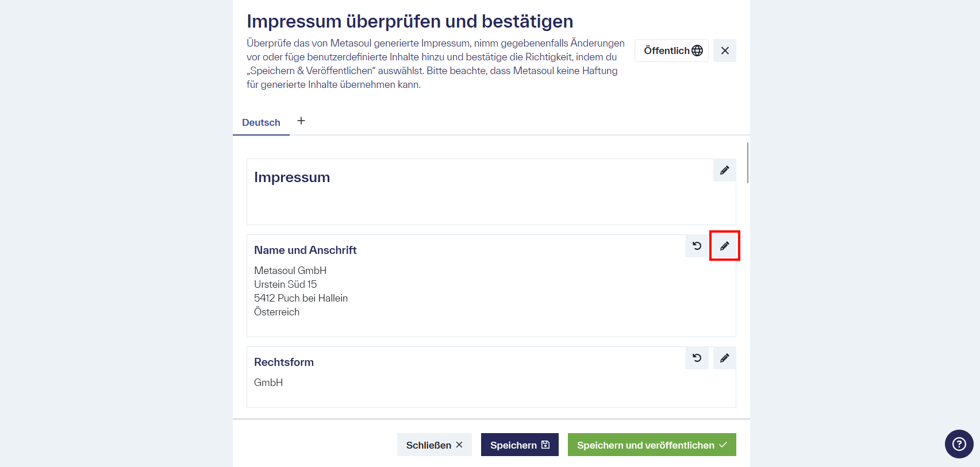Screen dimensions: 980x467
Task: Click the Schließen button
Action: [435, 445]
